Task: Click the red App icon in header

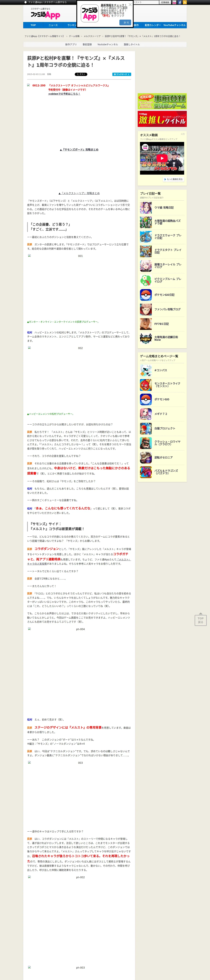Action: point(174,2)
